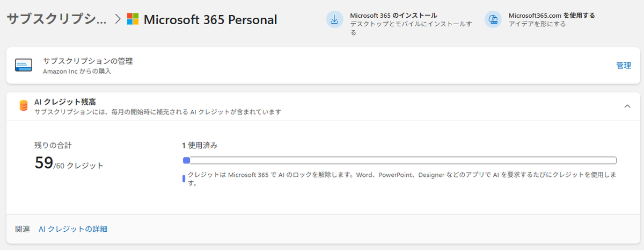This screenshot has height=250, width=644.
Task: Click the アイデアを形にする text
Action: point(537,24)
